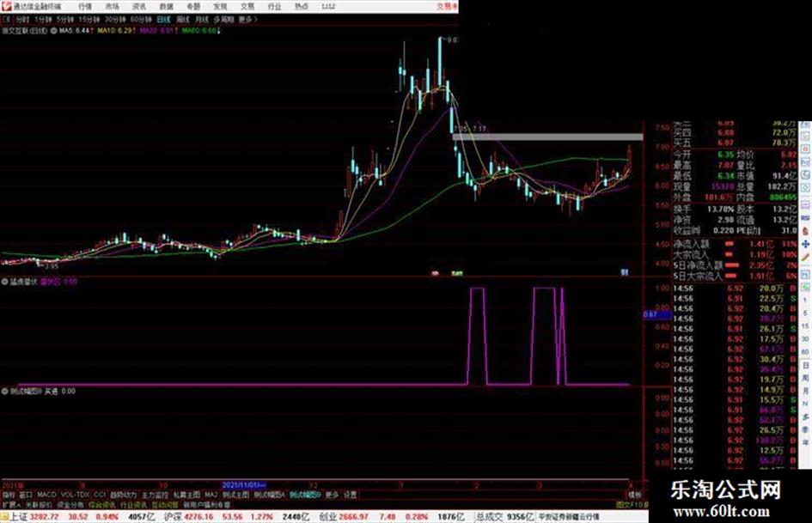Image resolution: width=812 pixels, height=523 pixels.
Task: Open the 多周期 multi-period view
Action: [x=223, y=19]
